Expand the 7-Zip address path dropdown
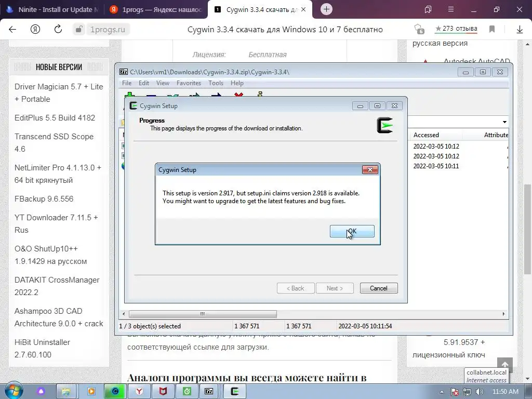The image size is (532, 399). 504,122
